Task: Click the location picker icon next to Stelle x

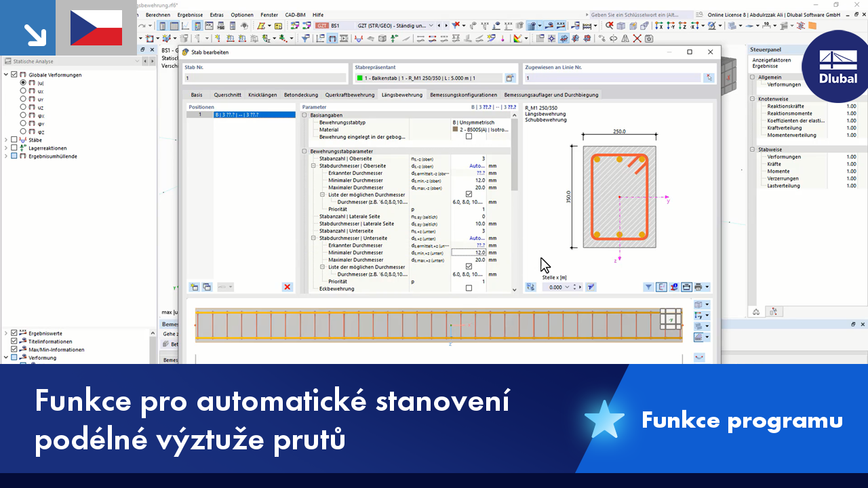Action: [x=591, y=287]
